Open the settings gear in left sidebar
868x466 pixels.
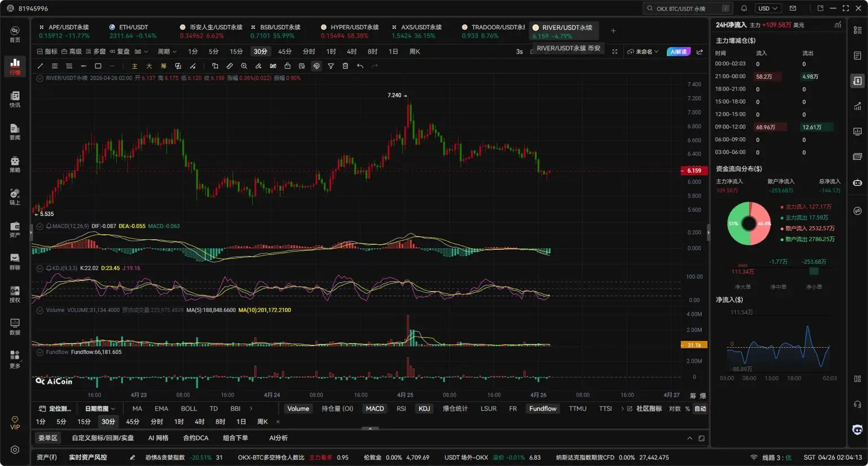click(15, 450)
